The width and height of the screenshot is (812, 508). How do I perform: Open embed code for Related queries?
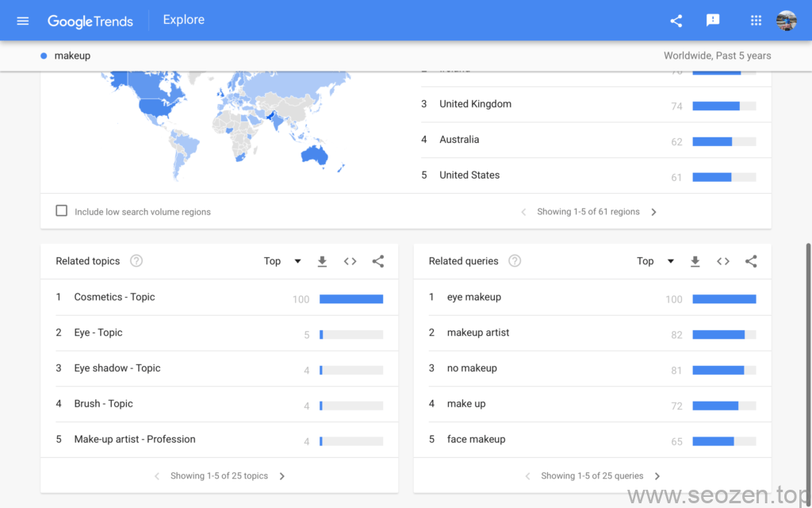722,260
